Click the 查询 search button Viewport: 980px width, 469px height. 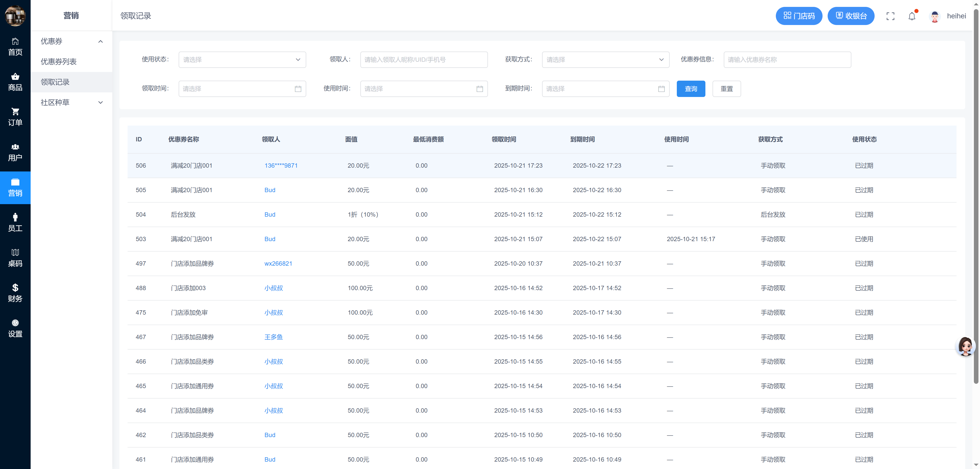pos(691,89)
